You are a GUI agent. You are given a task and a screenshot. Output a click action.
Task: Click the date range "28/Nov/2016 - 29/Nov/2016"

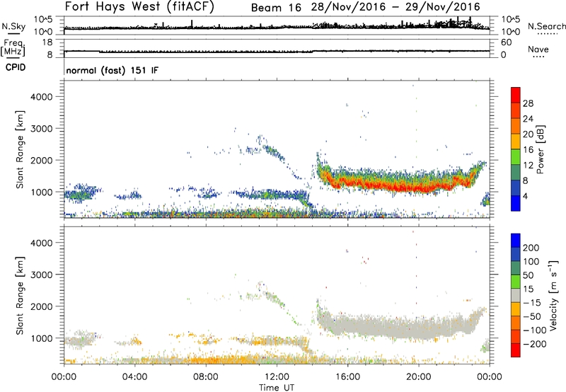point(395,7)
